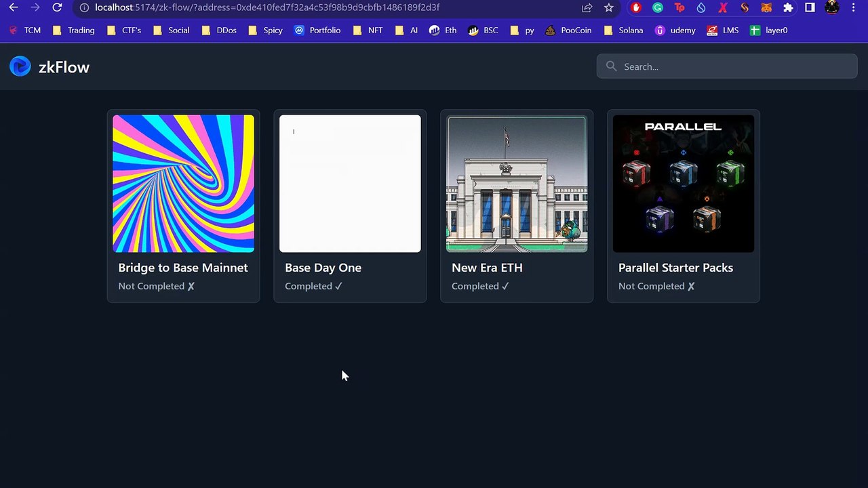Image resolution: width=868 pixels, height=488 pixels.
Task: Open the BSC bookmark
Action: point(484,30)
